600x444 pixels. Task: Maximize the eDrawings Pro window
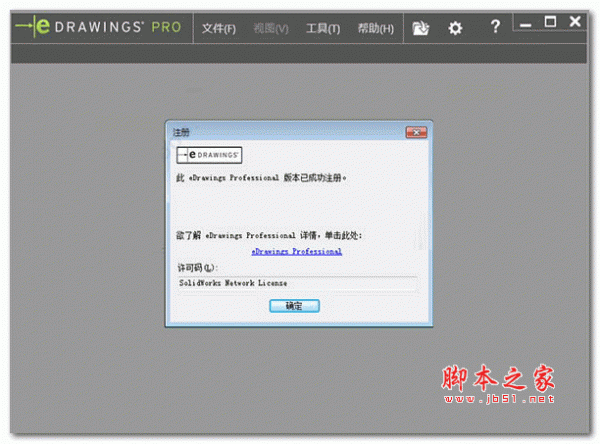pyautogui.click(x=550, y=21)
